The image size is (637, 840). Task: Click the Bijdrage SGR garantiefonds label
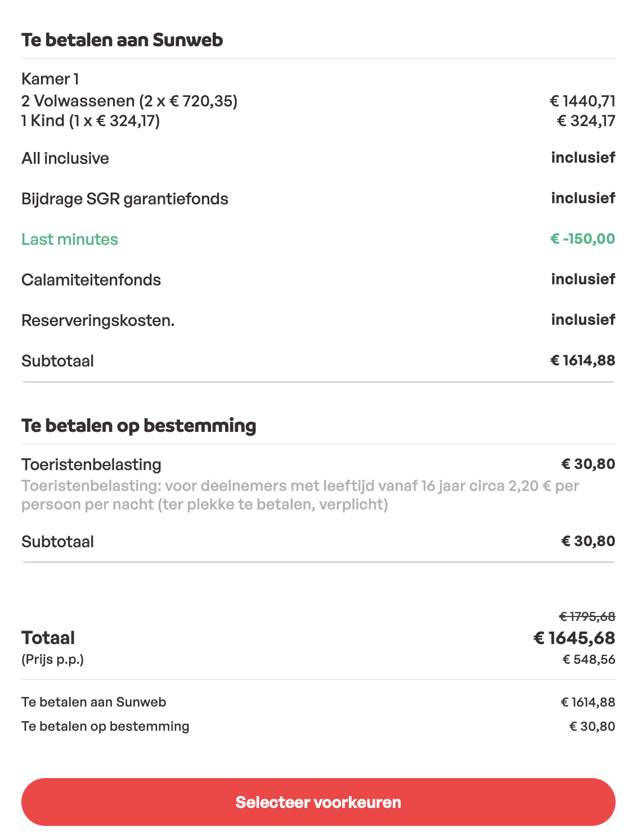point(125,199)
